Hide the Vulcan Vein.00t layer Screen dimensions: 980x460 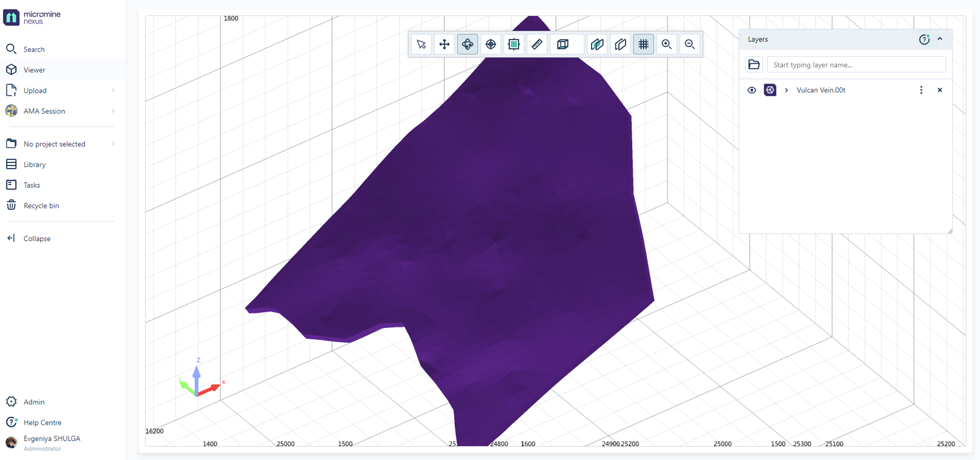[752, 90]
